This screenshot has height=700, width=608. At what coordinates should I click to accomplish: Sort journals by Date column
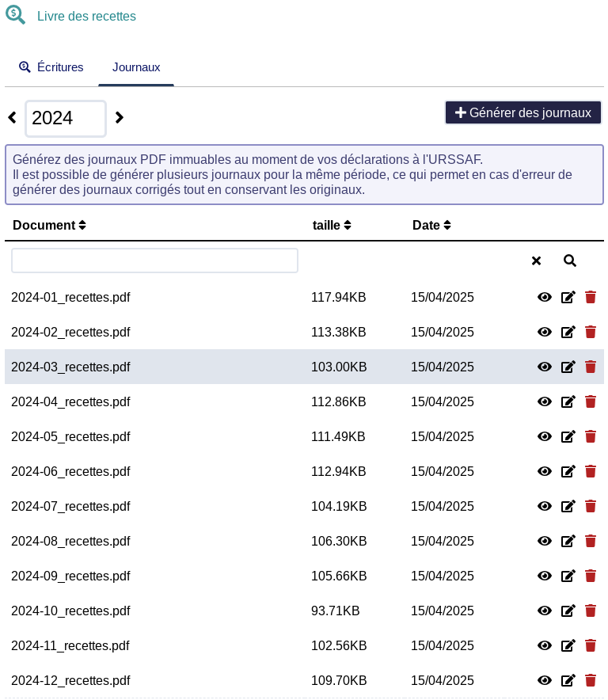click(431, 225)
